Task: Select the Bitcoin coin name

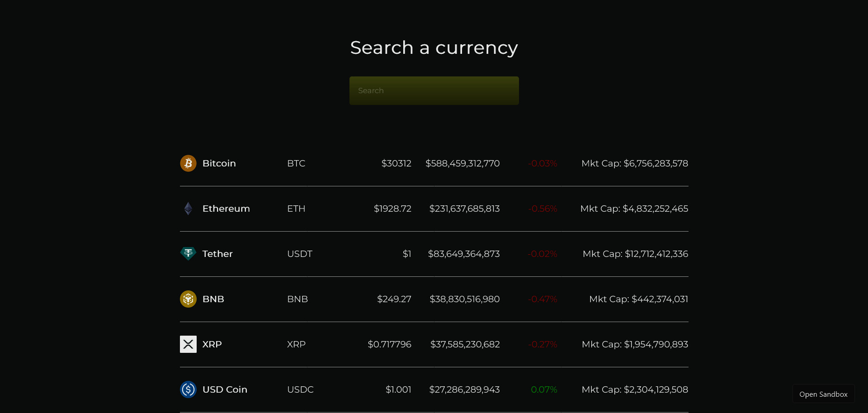Action: tap(219, 163)
